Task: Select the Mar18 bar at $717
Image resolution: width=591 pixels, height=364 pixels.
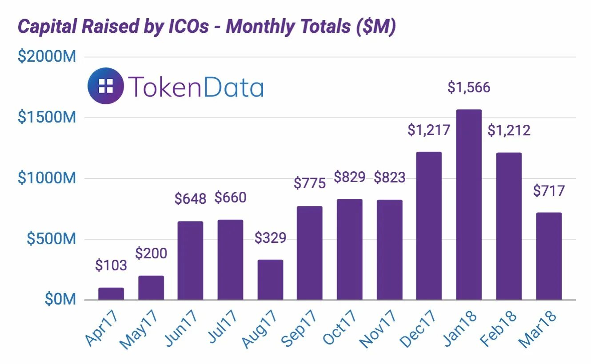Action: 549,257
